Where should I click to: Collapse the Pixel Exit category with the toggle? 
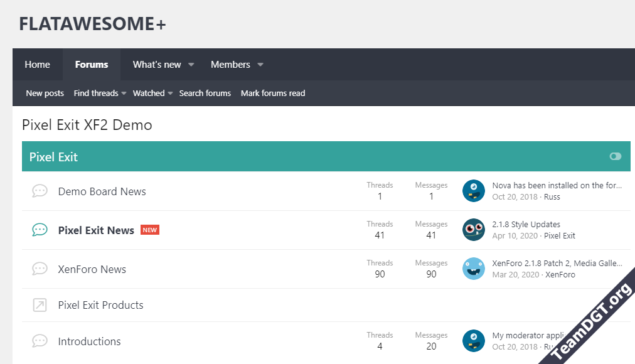[x=615, y=156]
